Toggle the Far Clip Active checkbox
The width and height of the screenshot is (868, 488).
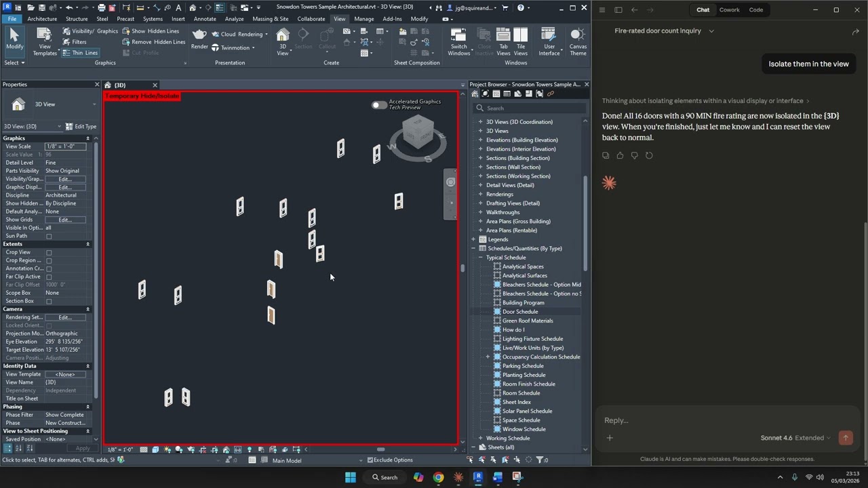(49, 277)
